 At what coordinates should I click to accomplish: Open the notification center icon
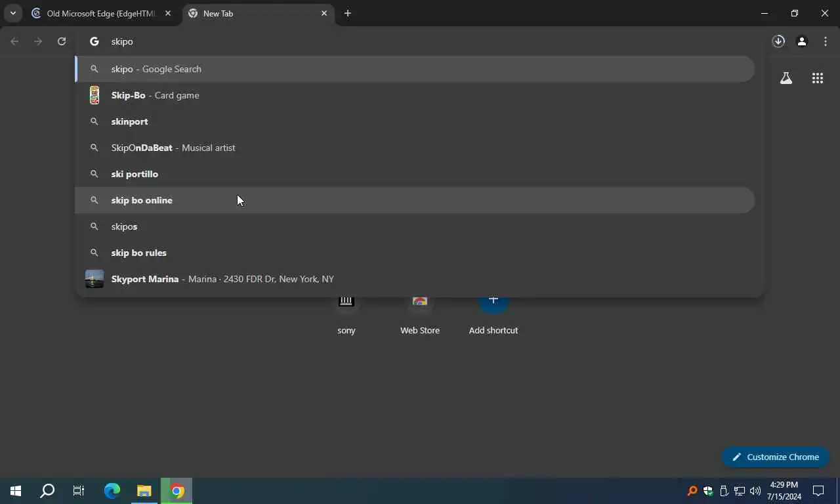click(818, 491)
